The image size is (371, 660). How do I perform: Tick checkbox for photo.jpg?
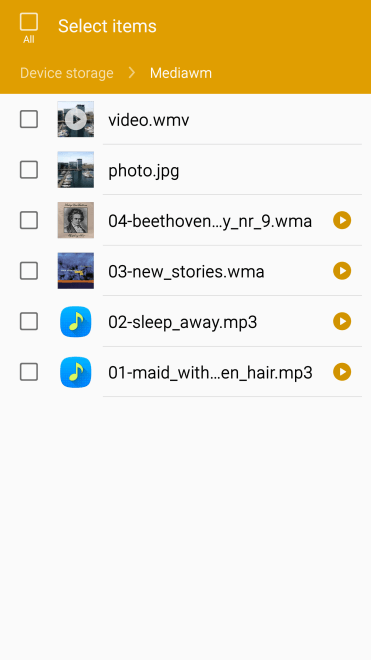click(x=29, y=170)
